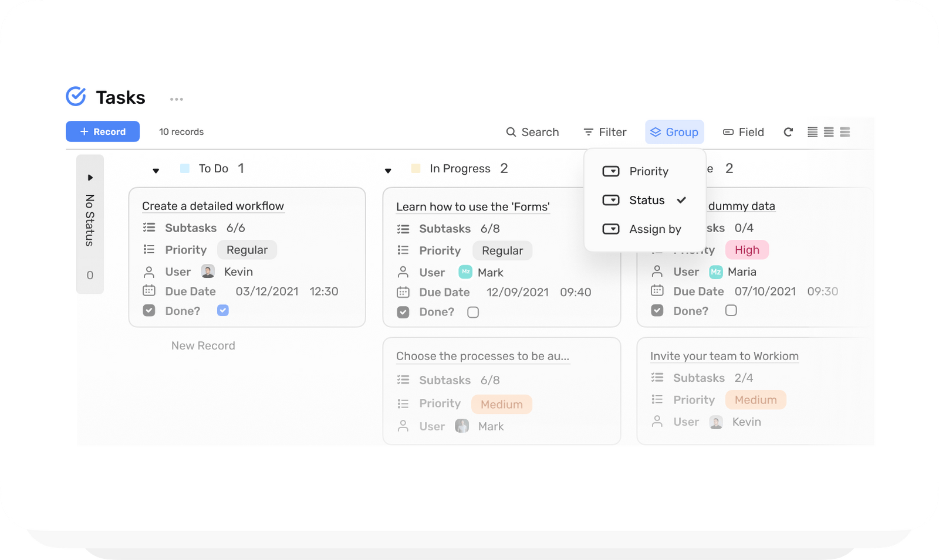Click the blue color swatch beside To Do
Screen dimensions: 939x560
tap(184, 168)
